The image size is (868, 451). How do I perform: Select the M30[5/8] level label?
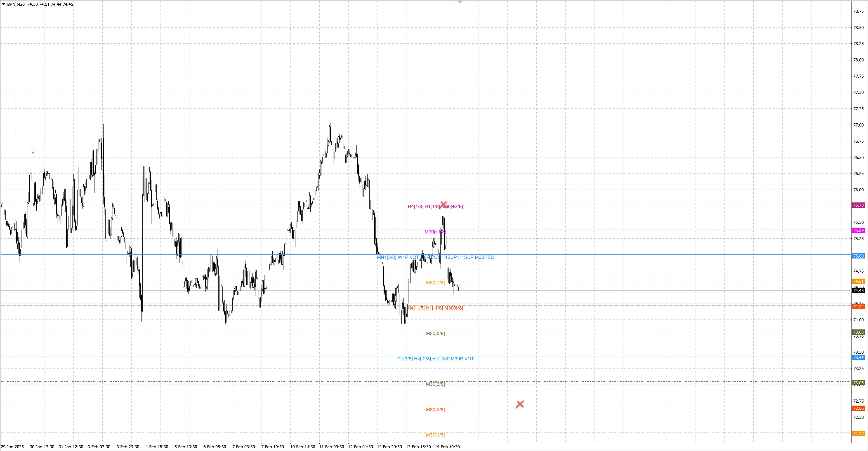pyautogui.click(x=435, y=334)
